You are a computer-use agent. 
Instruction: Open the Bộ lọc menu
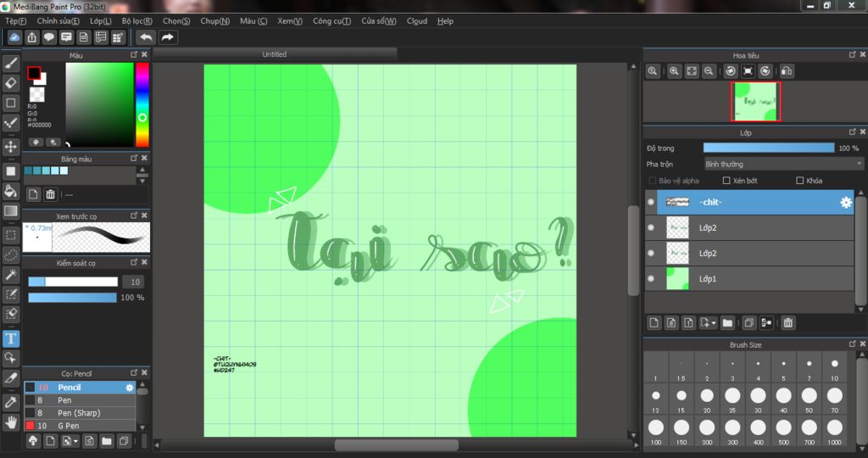tap(136, 21)
